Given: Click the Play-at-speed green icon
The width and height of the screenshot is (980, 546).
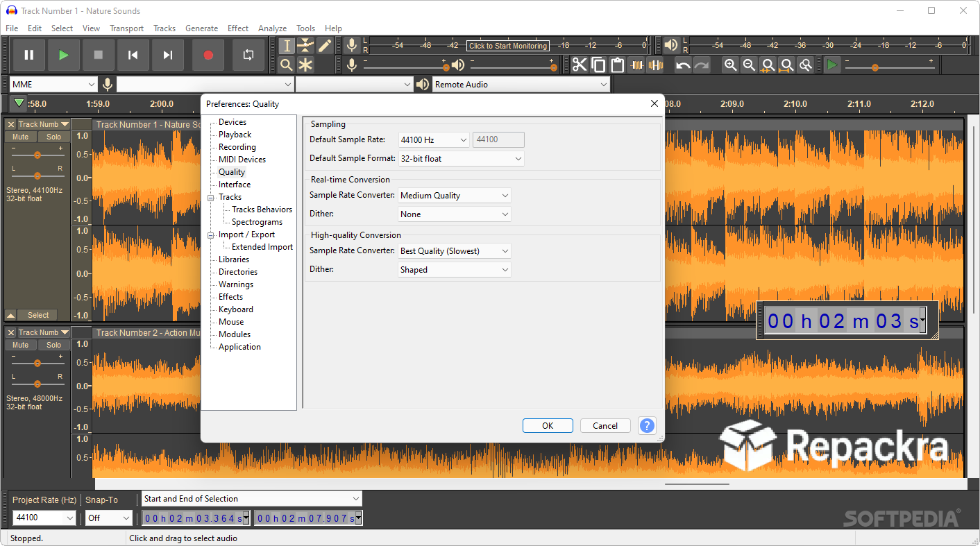Looking at the screenshot, I should point(832,65).
